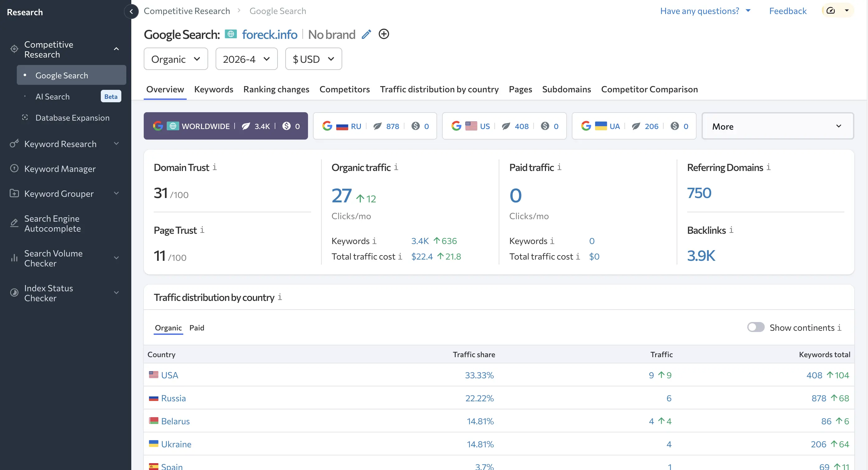The height and width of the screenshot is (470, 868).
Task: Open Database Expansion in the sidebar
Action: [72, 118]
